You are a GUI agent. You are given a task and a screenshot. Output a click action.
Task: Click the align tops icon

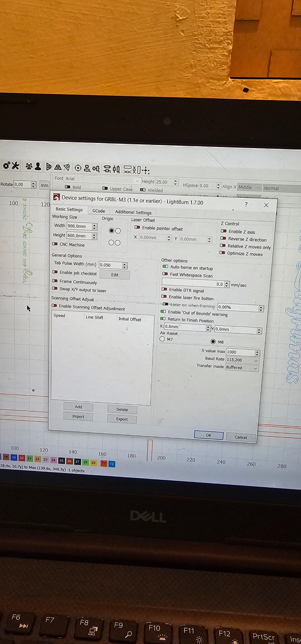[96, 169]
